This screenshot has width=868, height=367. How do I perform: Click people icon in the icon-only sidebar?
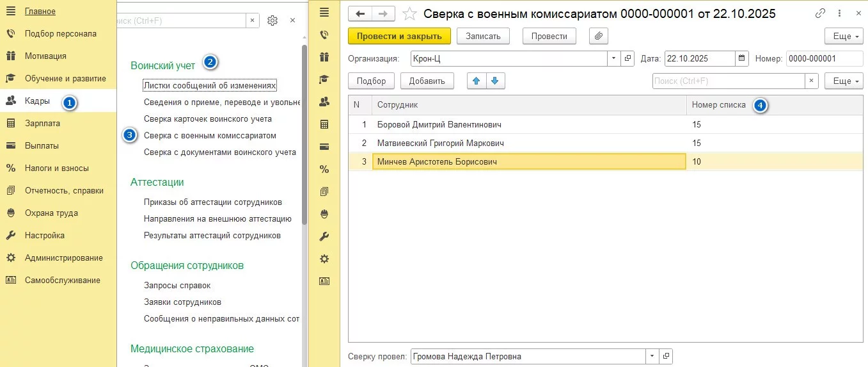(x=324, y=101)
